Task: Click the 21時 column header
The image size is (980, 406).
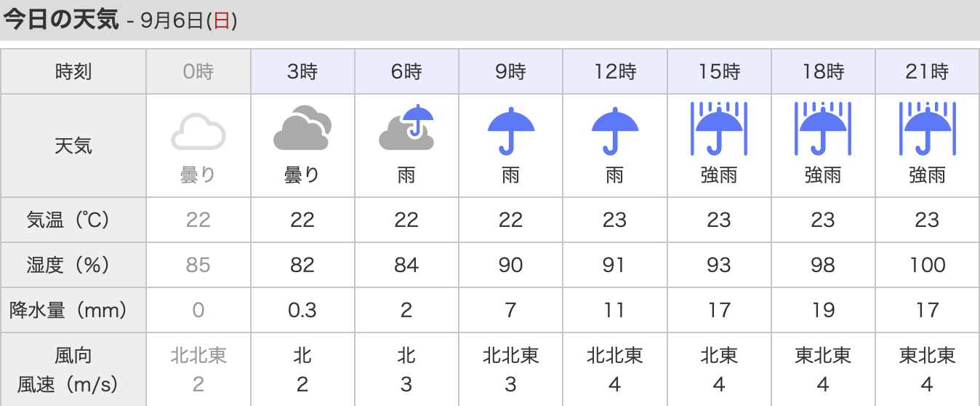Action: click(x=927, y=71)
